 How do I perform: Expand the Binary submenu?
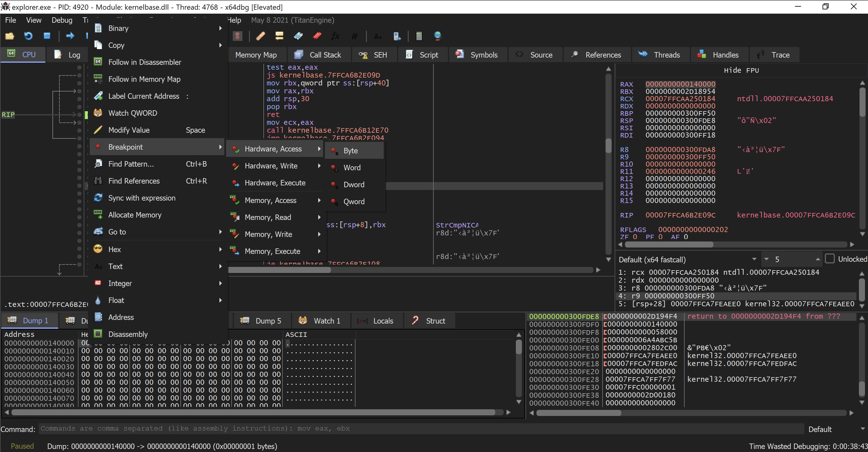point(158,28)
